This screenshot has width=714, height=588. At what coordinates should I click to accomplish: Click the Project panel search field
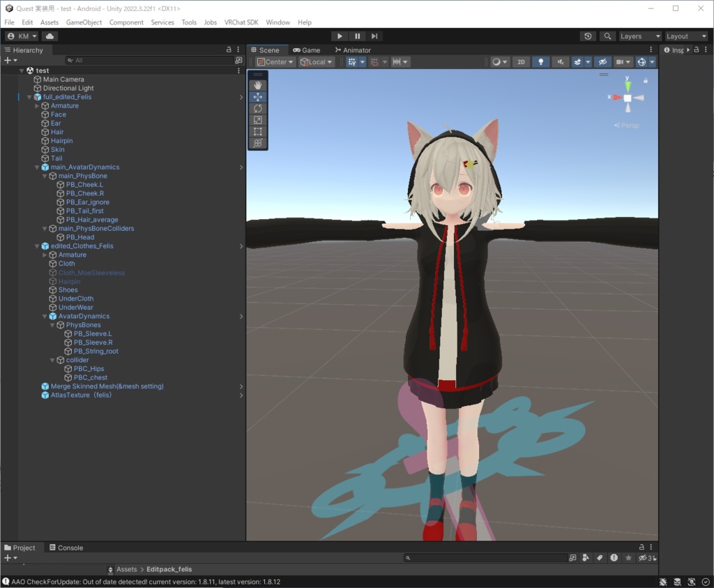(485, 558)
